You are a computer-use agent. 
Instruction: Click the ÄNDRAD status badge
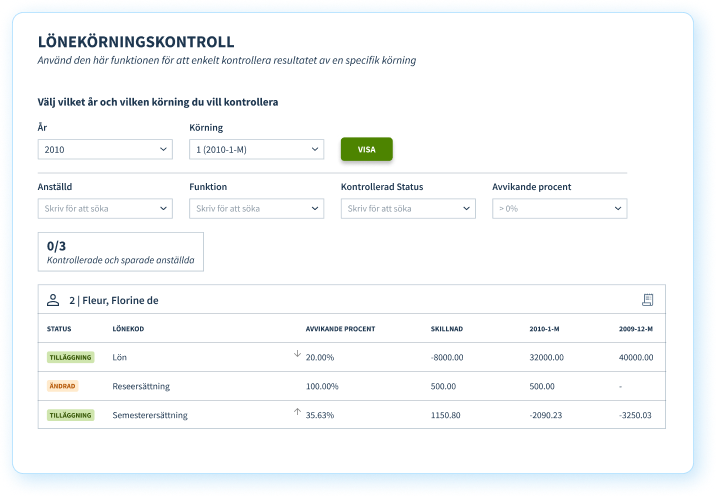[x=63, y=386]
